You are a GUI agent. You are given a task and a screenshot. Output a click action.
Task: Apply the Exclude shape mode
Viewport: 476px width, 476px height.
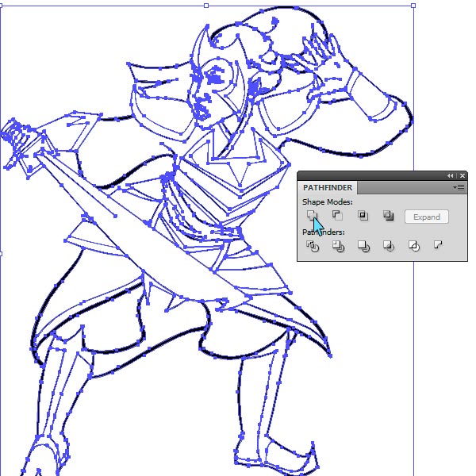[x=388, y=216]
